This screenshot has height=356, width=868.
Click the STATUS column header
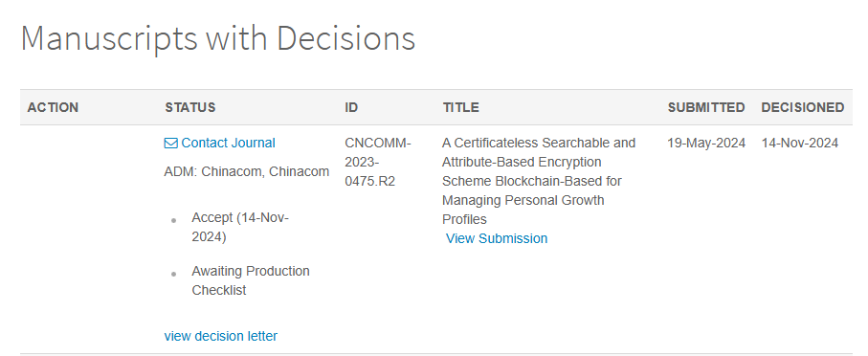(x=189, y=107)
